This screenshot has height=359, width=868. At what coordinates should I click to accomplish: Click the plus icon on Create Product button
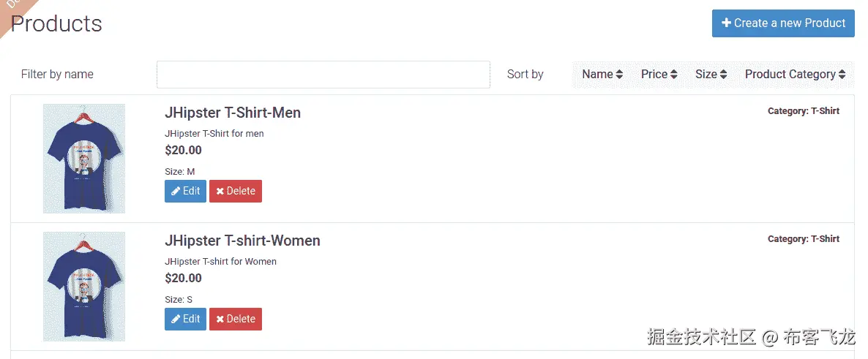pos(726,23)
